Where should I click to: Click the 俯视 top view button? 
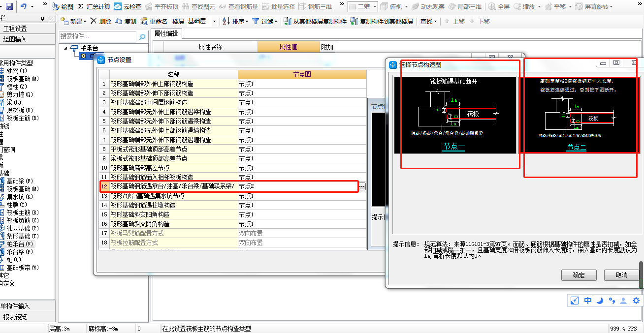(392, 7)
